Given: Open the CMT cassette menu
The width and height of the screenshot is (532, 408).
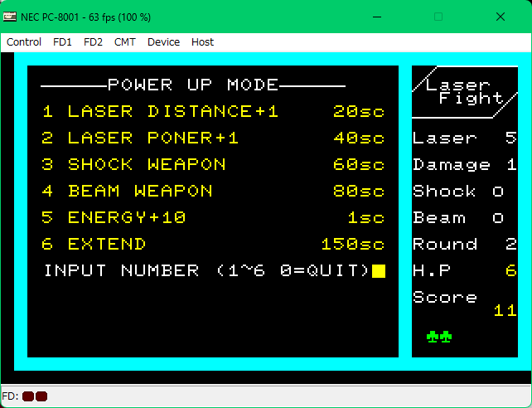Looking at the screenshot, I should tap(125, 41).
